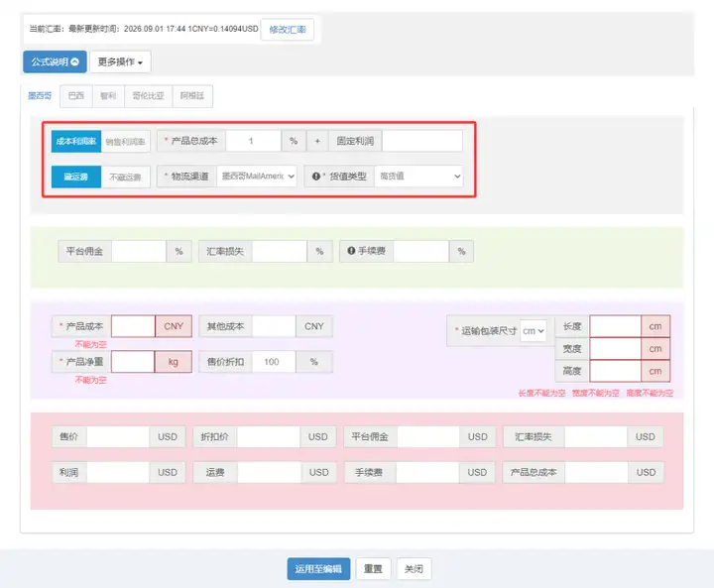Switch to the 巴西 tab
This screenshot has height=588, width=714.
point(76,95)
